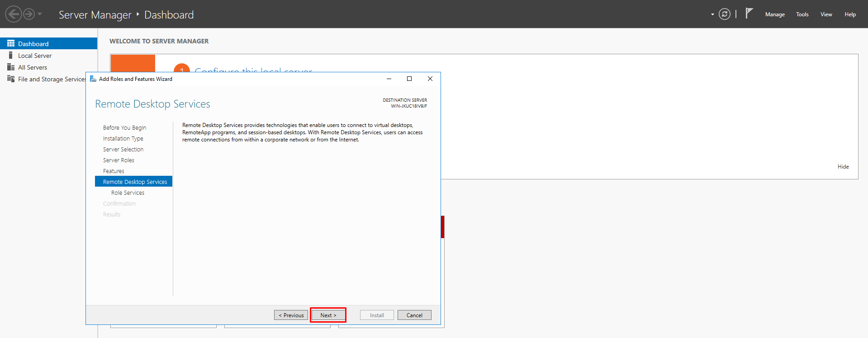Click the Dashboard breadcrumb in the header

point(169,14)
